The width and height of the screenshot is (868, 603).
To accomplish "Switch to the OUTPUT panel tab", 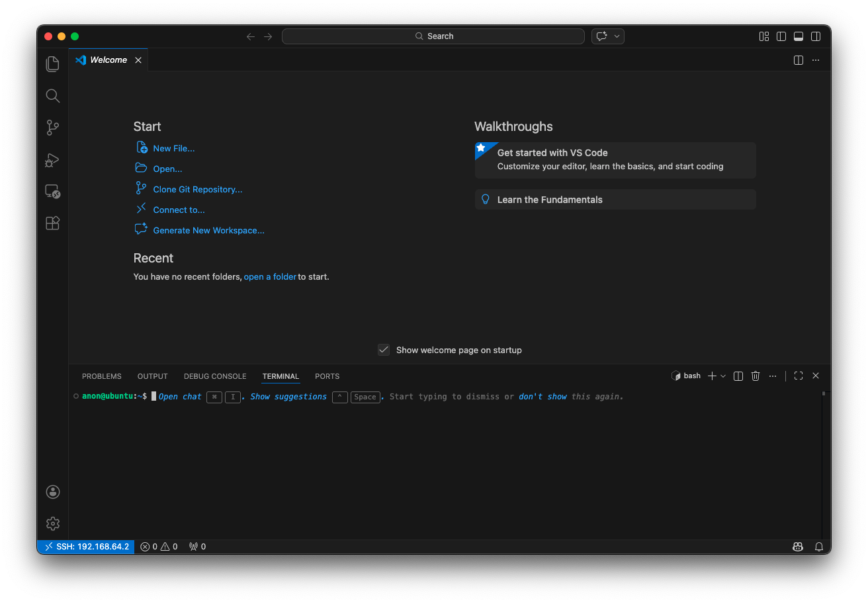I will [153, 376].
